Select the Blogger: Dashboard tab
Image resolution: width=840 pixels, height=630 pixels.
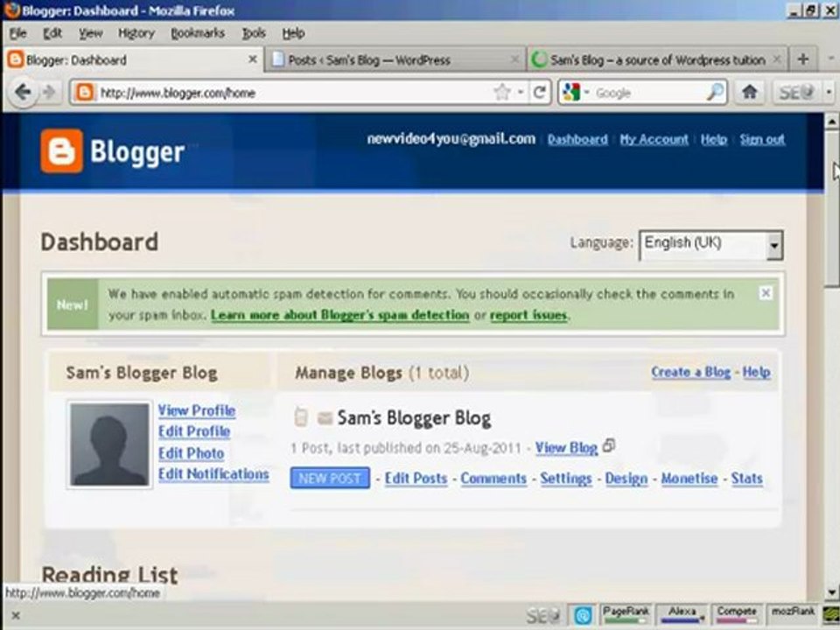click(x=133, y=59)
